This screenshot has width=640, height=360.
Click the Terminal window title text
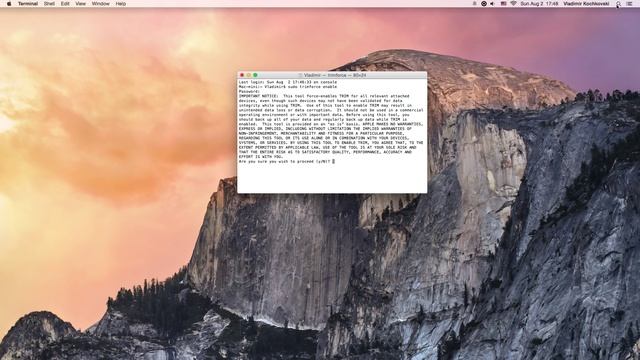coord(335,76)
